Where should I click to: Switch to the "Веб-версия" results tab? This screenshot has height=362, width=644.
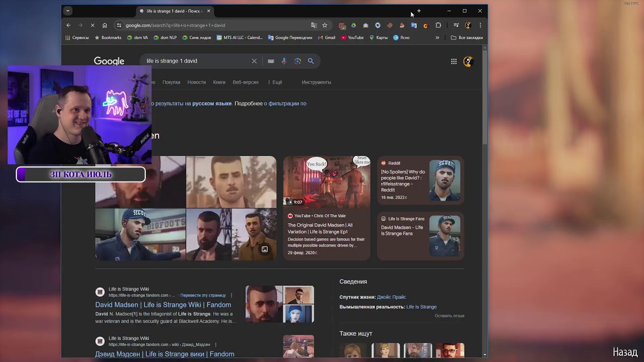246,82
